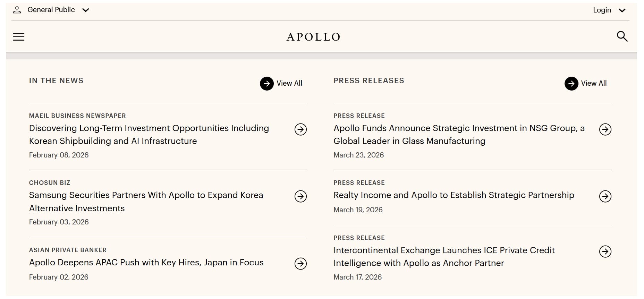Click the user profile icon
The height and width of the screenshot is (299, 644).
(x=16, y=9)
